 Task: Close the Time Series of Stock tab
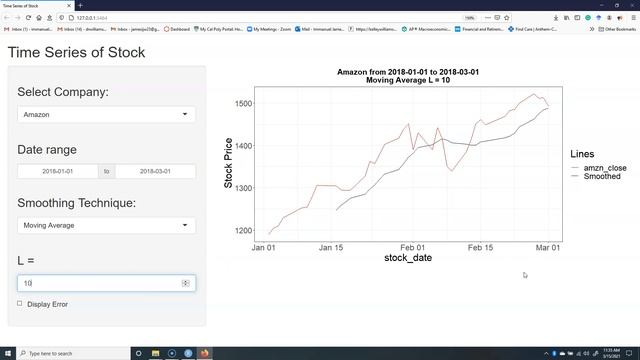(x=69, y=6)
